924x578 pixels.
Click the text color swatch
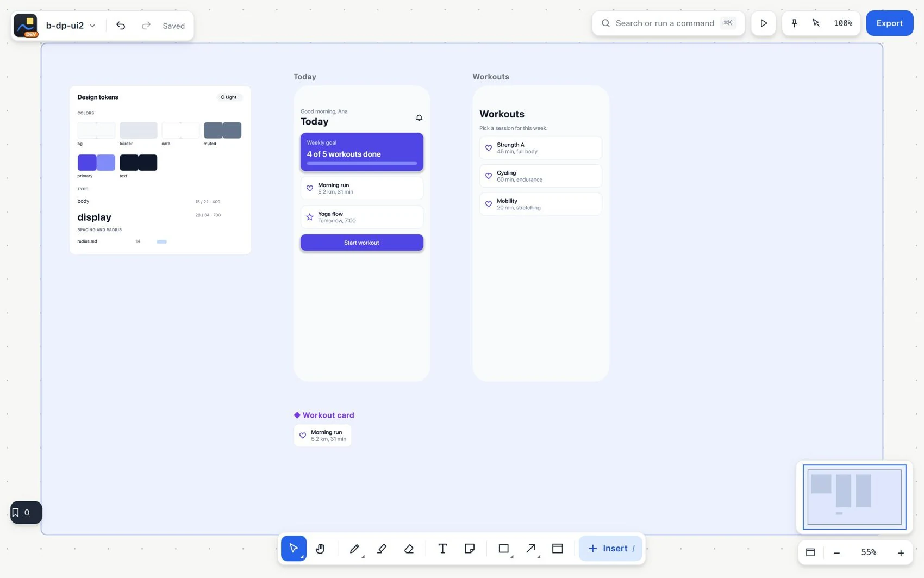pos(139,163)
